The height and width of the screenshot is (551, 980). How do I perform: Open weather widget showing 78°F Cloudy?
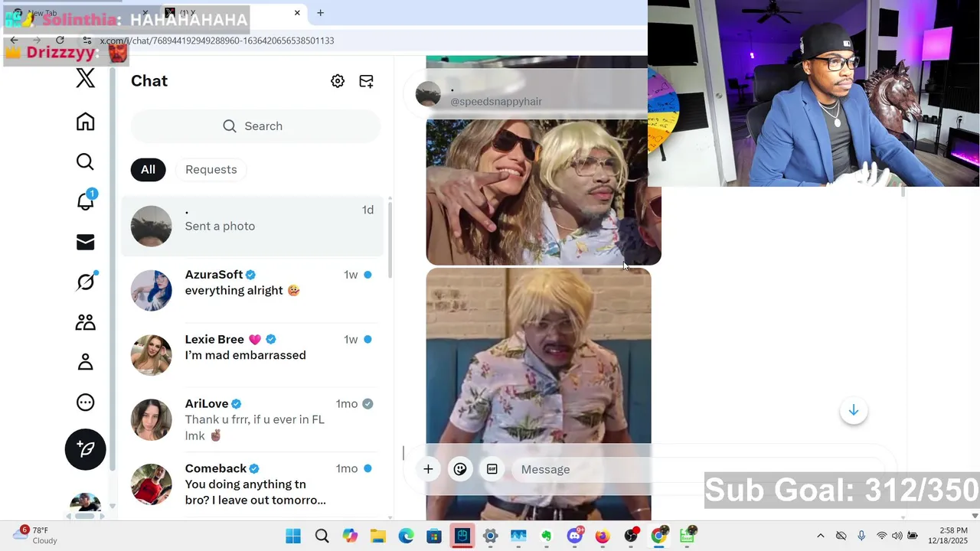35,535
